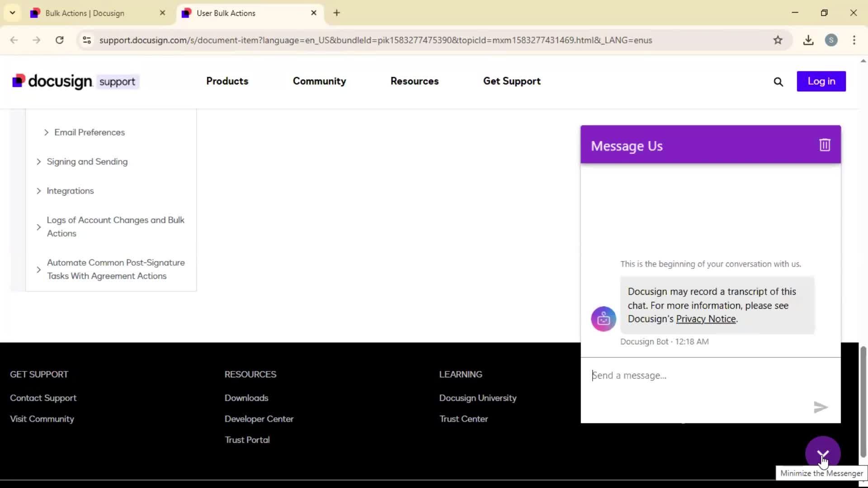Open the Downloads footer link
The height and width of the screenshot is (488, 868).
tap(246, 398)
